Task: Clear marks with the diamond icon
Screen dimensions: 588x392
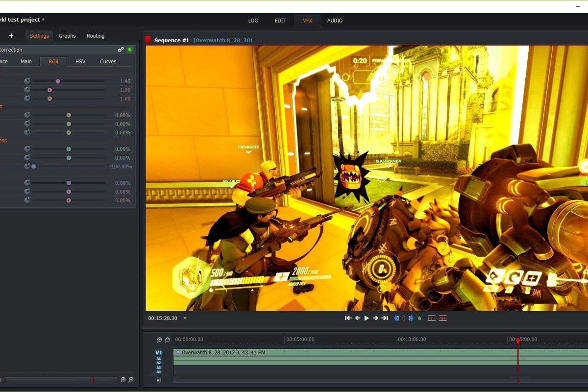Action: [404, 318]
